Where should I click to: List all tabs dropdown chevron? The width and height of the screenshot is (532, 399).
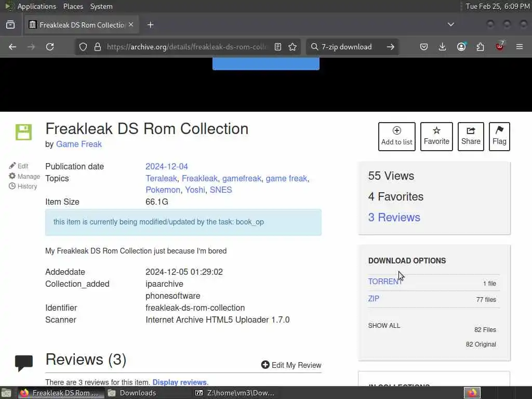pyautogui.click(x=451, y=24)
